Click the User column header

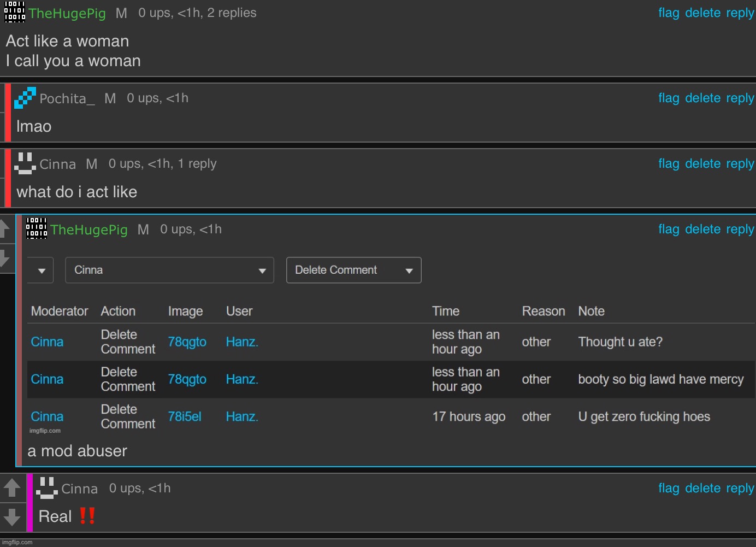[239, 311]
